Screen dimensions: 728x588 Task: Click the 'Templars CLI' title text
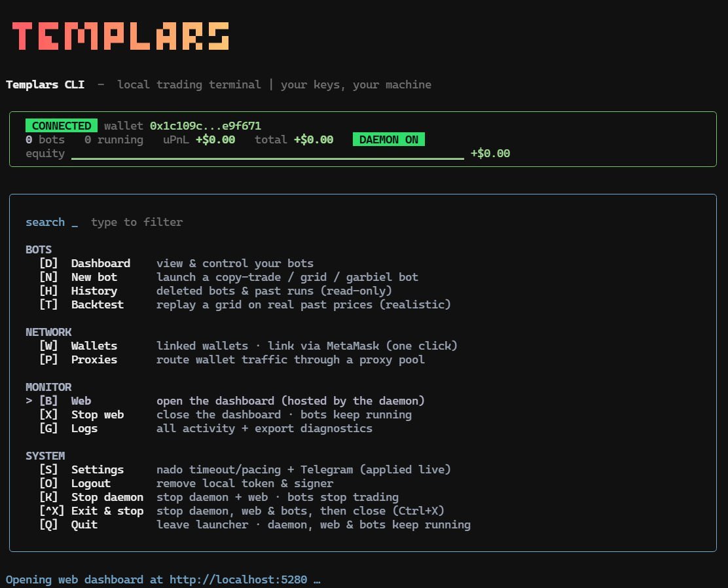45,84
